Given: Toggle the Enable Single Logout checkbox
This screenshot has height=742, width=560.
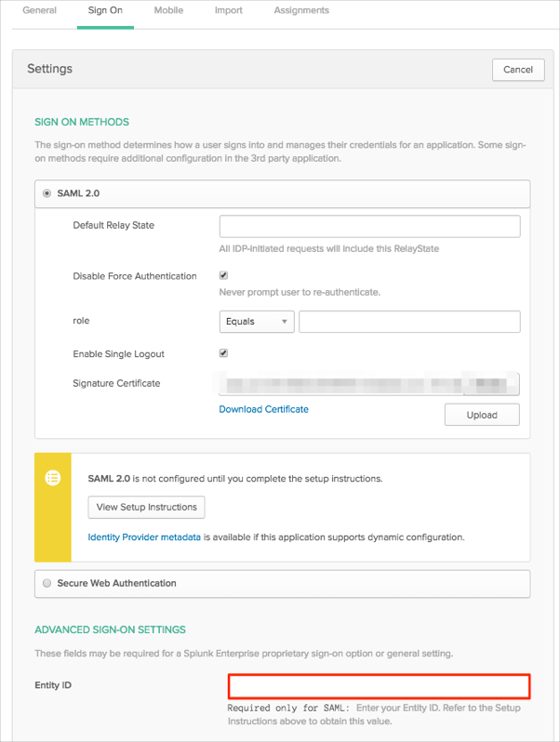Looking at the screenshot, I should 223,353.
